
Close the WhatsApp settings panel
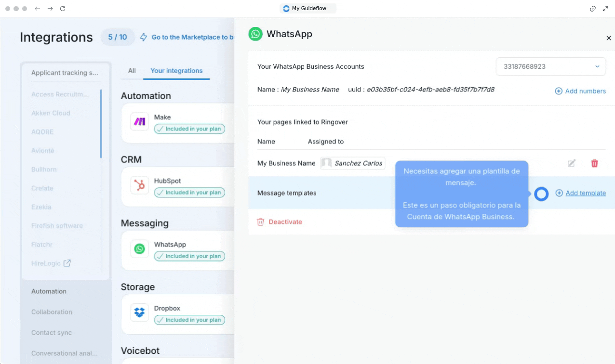click(608, 38)
